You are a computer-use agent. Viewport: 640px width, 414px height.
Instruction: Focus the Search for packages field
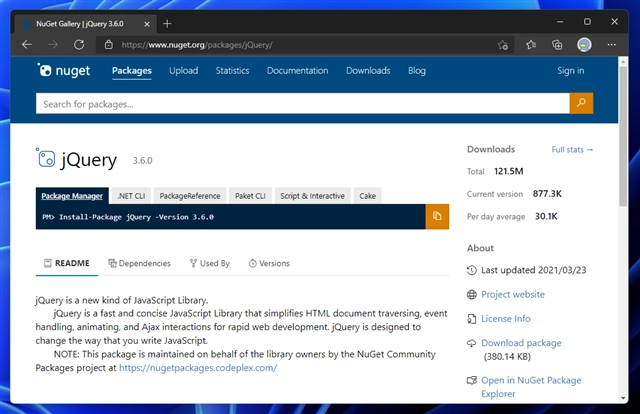(303, 103)
